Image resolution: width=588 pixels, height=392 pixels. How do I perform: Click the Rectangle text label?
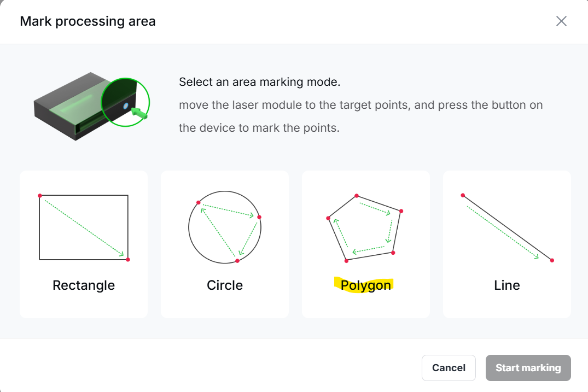[84, 285]
